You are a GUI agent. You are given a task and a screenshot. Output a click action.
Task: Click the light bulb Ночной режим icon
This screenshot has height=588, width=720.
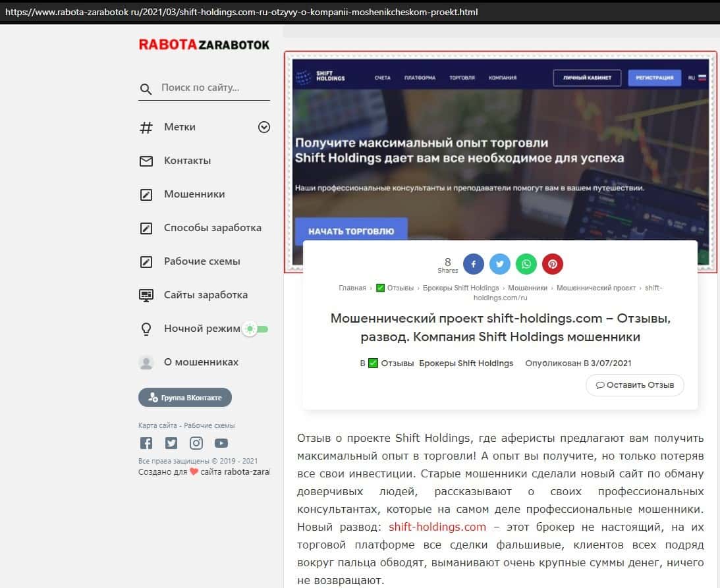tap(146, 329)
